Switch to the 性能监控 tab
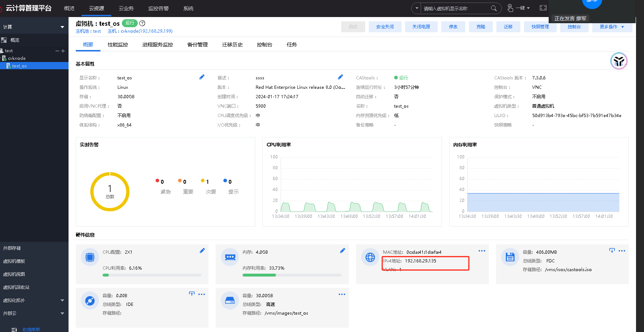 click(x=118, y=45)
